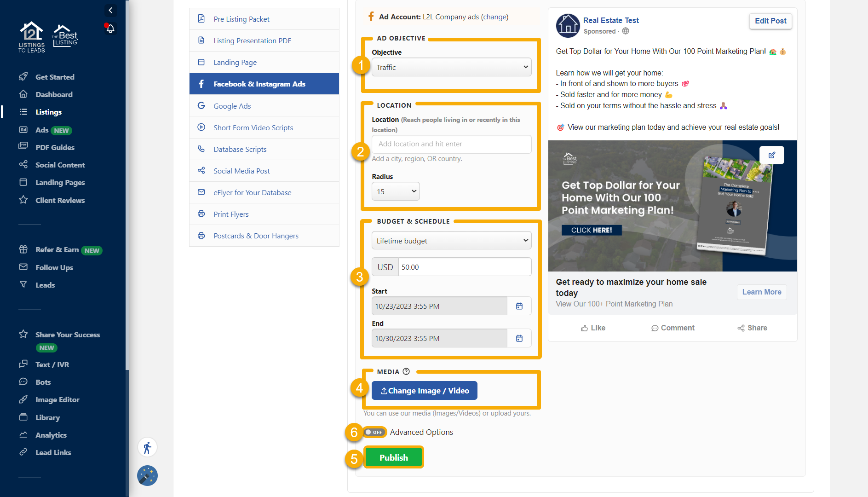Open the Lifetime budget dropdown
The height and width of the screenshot is (497, 868).
pos(451,240)
